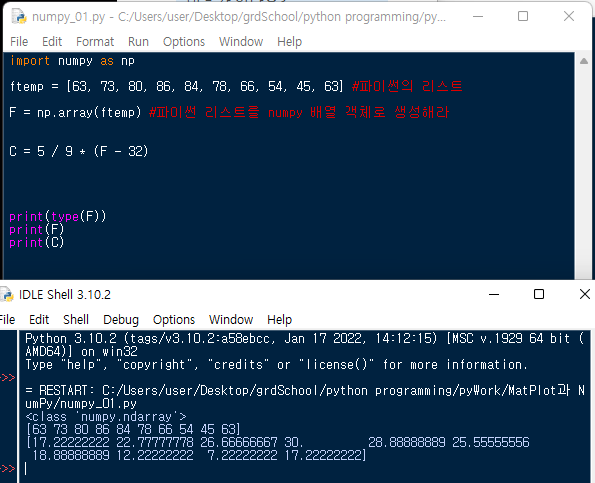Click the Python icon in IDLE Shell title bar
Viewport: 595px width, 483px height.
point(6,295)
